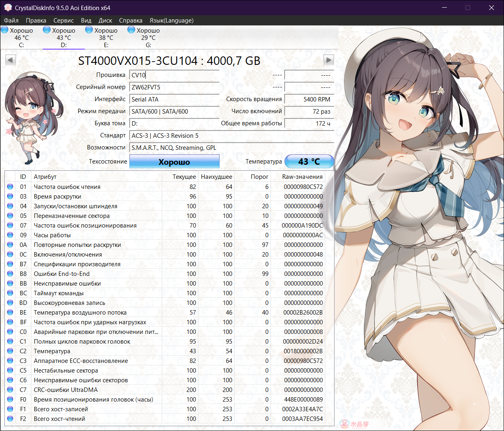Image resolution: width=504 pixels, height=431 pixels.
Task: Open the Справка menu
Action: [x=131, y=21]
